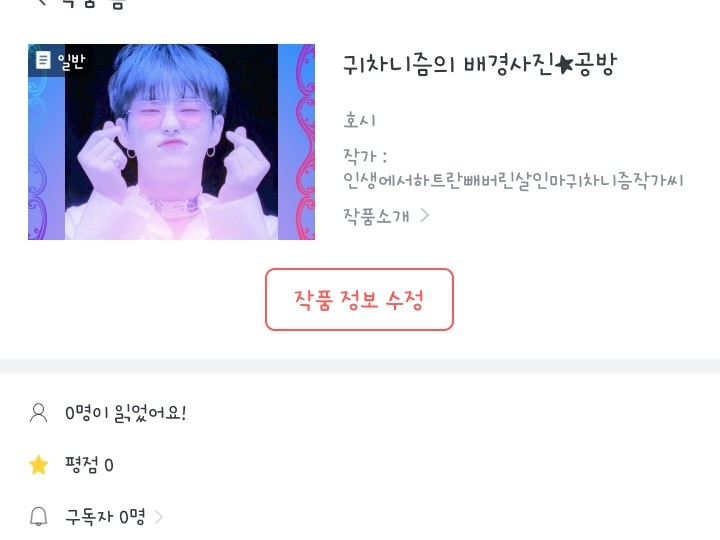The width and height of the screenshot is (720, 540).
Task: Open the 작품소개 work introduction
Action: pyautogui.click(x=376, y=216)
